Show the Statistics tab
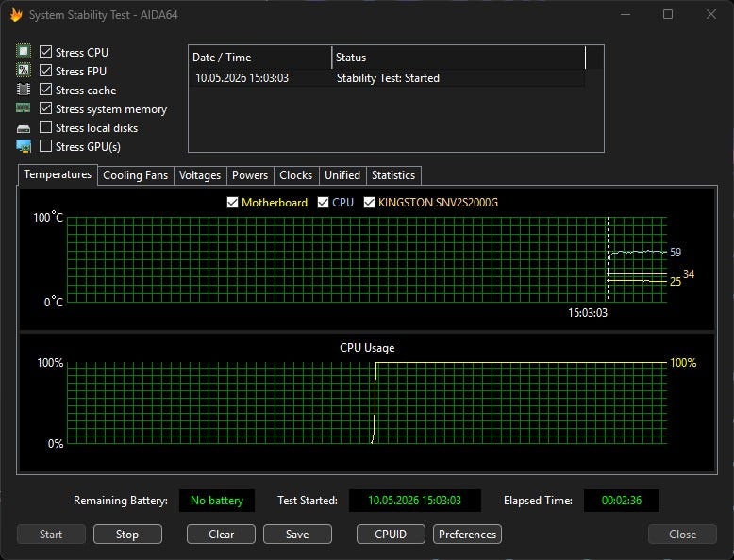 [x=393, y=175]
